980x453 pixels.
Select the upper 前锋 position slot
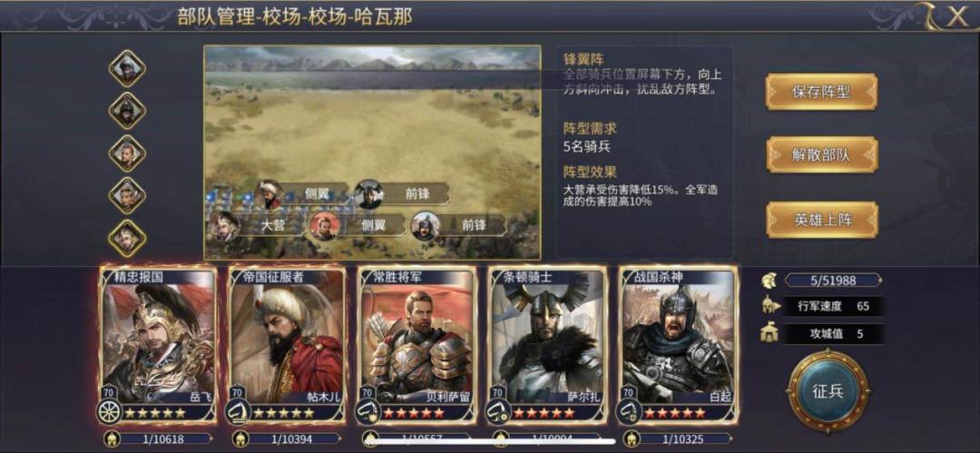[402, 194]
